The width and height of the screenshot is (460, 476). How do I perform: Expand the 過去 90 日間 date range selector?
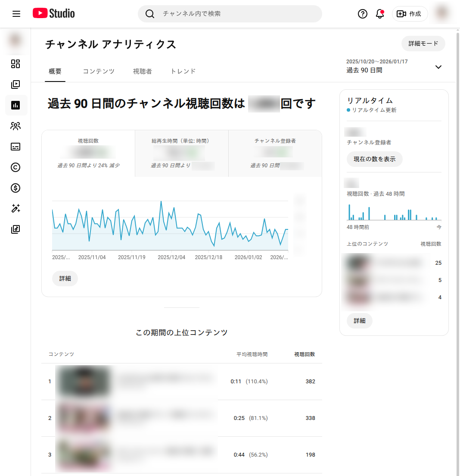(x=438, y=67)
